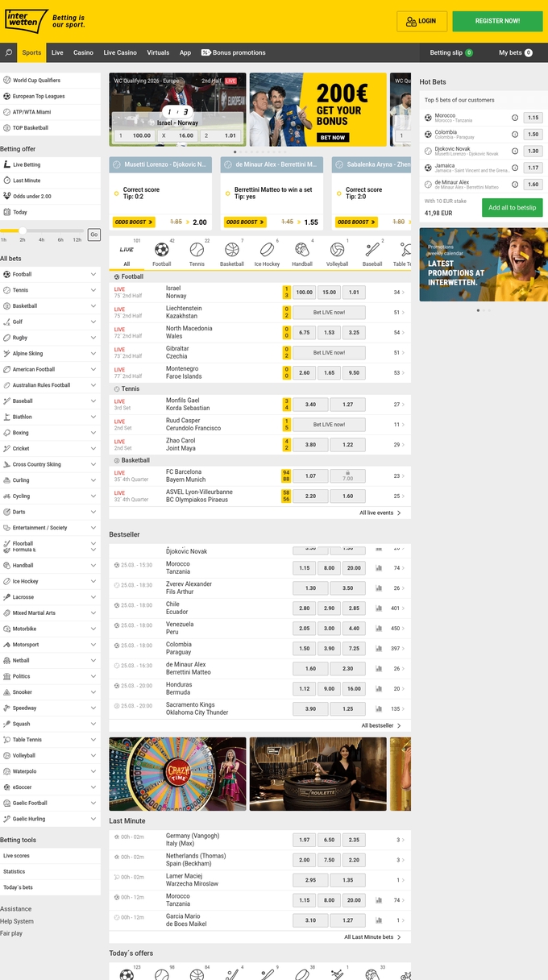The width and height of the screenshot is (548, 980).
Task: Click the Go button beside time slider
Action: [x=93, y=235]
